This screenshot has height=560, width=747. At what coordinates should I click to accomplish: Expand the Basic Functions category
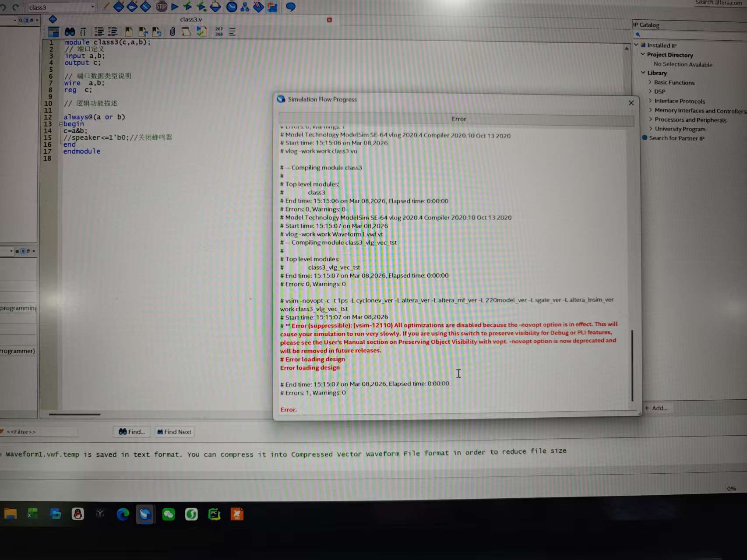[650, 82]
